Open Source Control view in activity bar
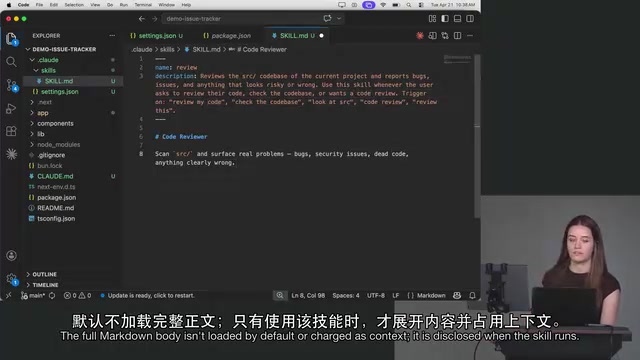 (11, 85)
